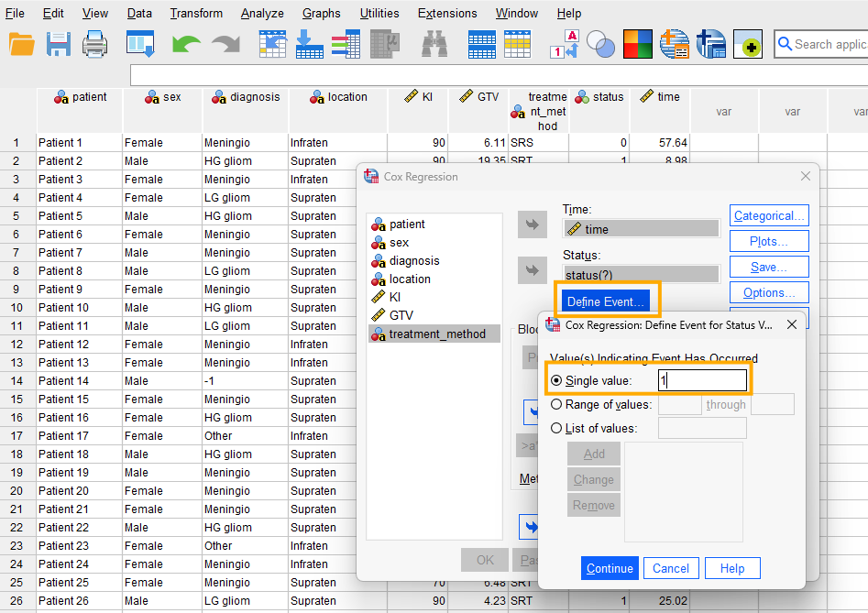Open the Categorical options dialog
Viewport: 868px width, 613px height.
769,215
